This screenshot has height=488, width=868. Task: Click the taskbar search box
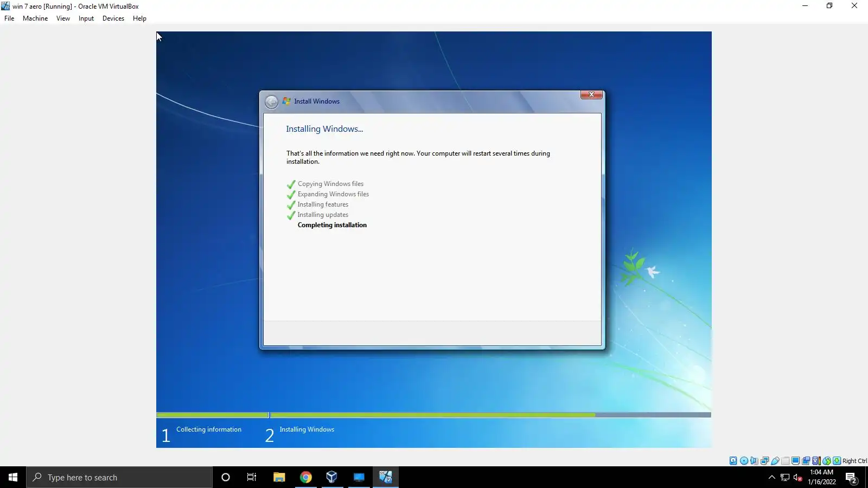click(x=119, y=477)
